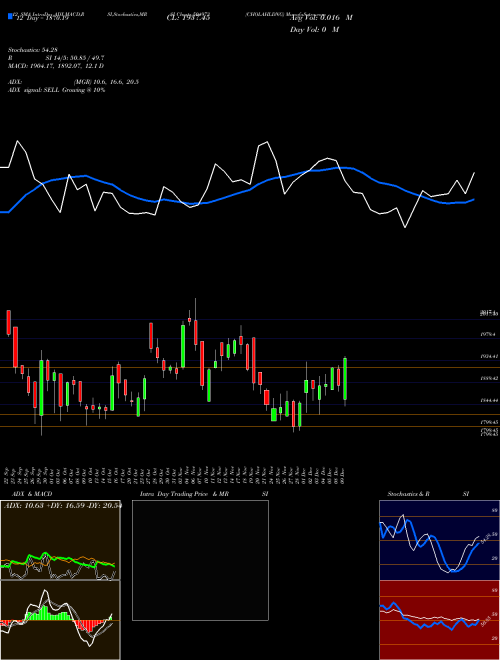Click the ADX indicator chart panel

(60, 540)
